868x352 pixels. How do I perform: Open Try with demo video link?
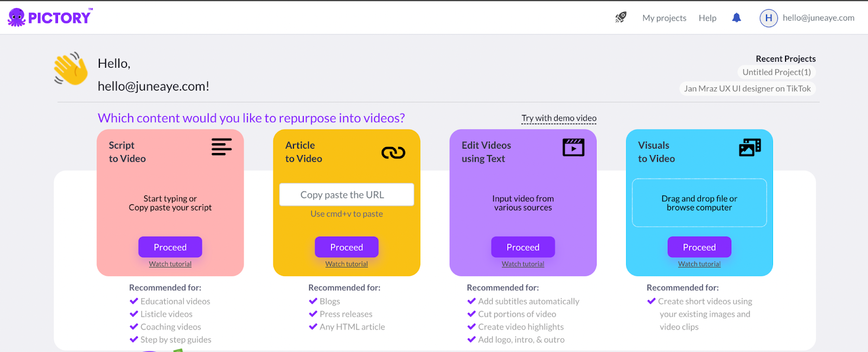tap(559, 118)
